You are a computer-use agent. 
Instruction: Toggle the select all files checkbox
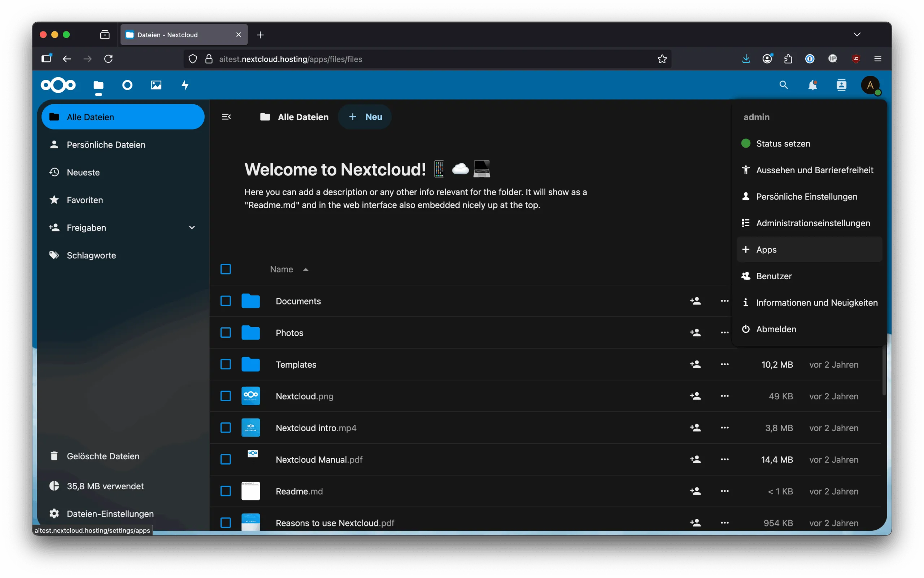[x=226, y=270]
